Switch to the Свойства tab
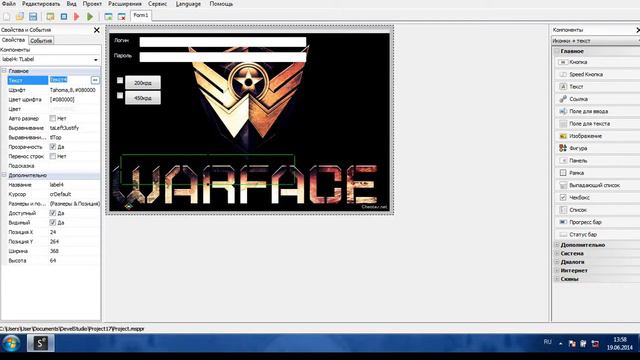 [13, 40]
